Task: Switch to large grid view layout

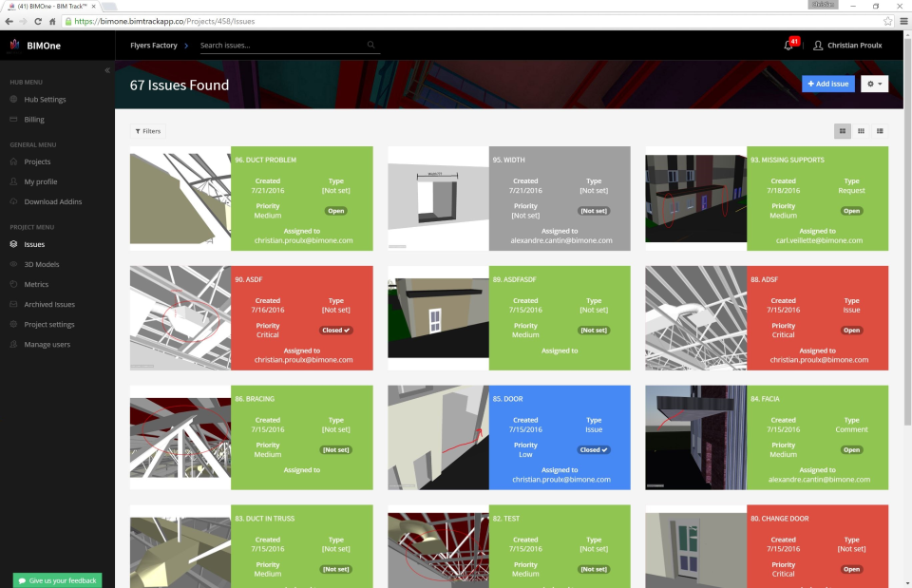Action: click(x=841, y=131)
